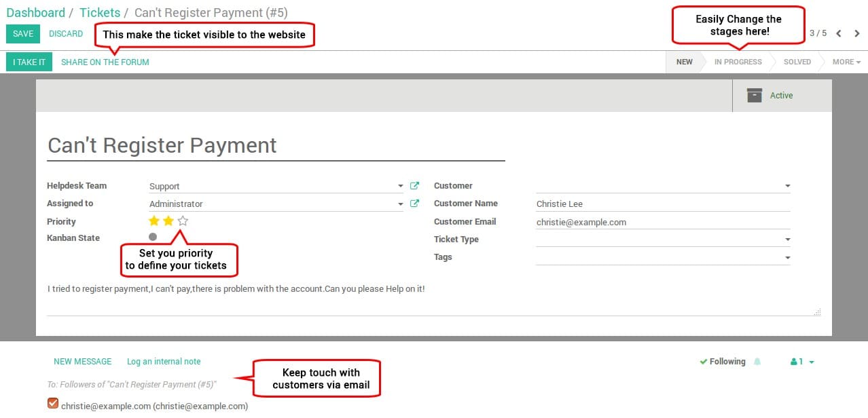Viewport: 868px width, 418px height.
Task: Uncheck the christie@example.com follower checkbox
Action: [53, 402]
